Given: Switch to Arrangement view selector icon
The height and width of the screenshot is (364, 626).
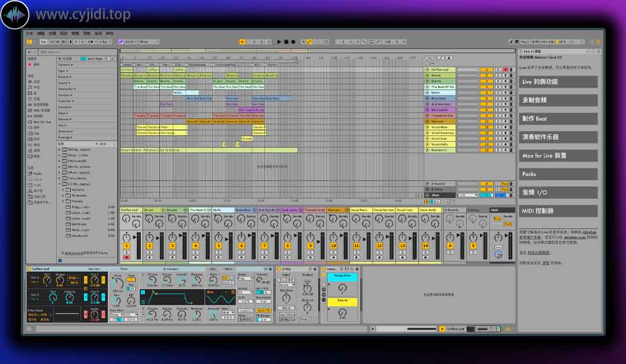Looking at the screenshot, I should 598,42.
